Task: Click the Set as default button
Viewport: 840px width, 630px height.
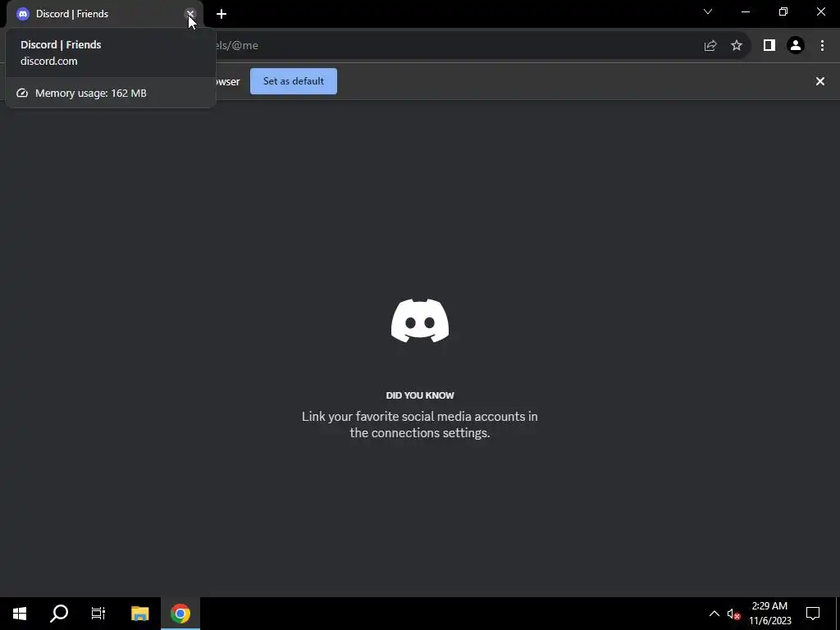Action: (x=294, y=81)
